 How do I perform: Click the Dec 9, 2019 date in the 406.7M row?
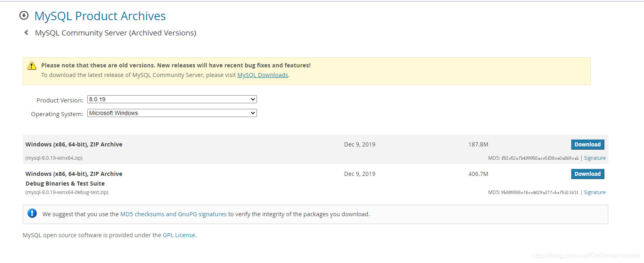click(360, 174)
